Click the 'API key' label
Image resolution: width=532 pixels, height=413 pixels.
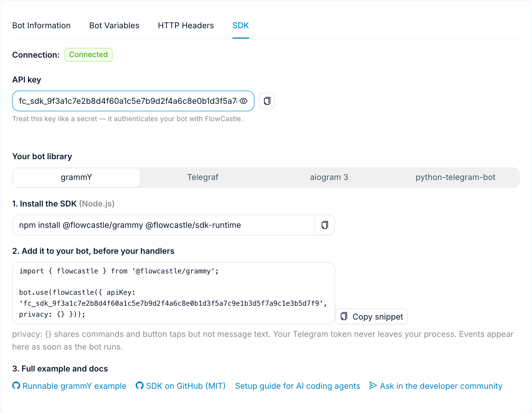pos(27,80)
